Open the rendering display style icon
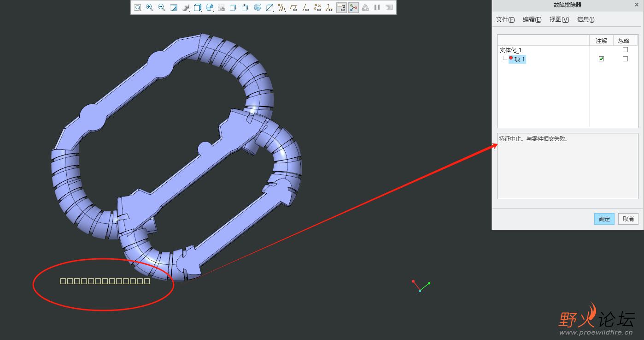Screen dimensions: 644x340 (186, 7)
